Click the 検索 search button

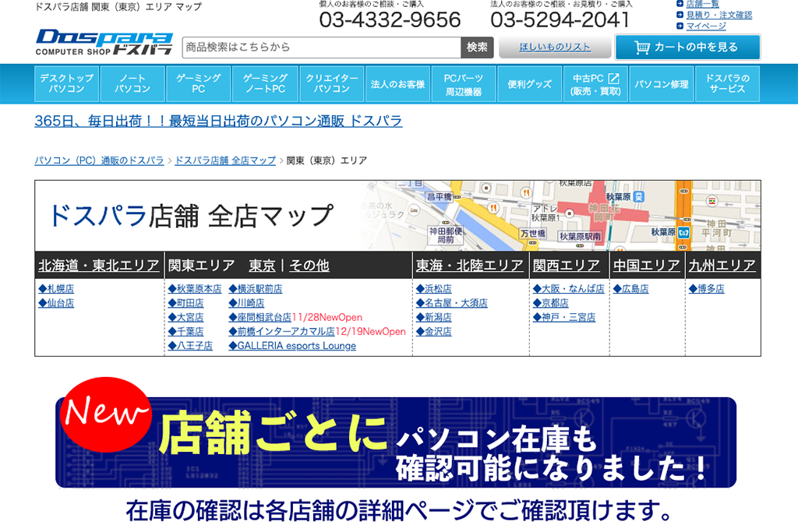click(478, 48)
